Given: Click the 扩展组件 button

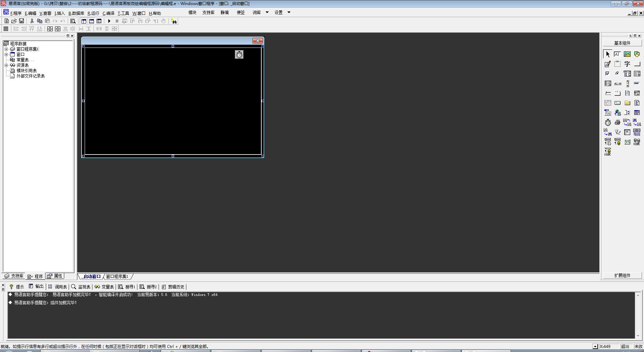Looking at the screenshot, I should (x=622, y=275).
